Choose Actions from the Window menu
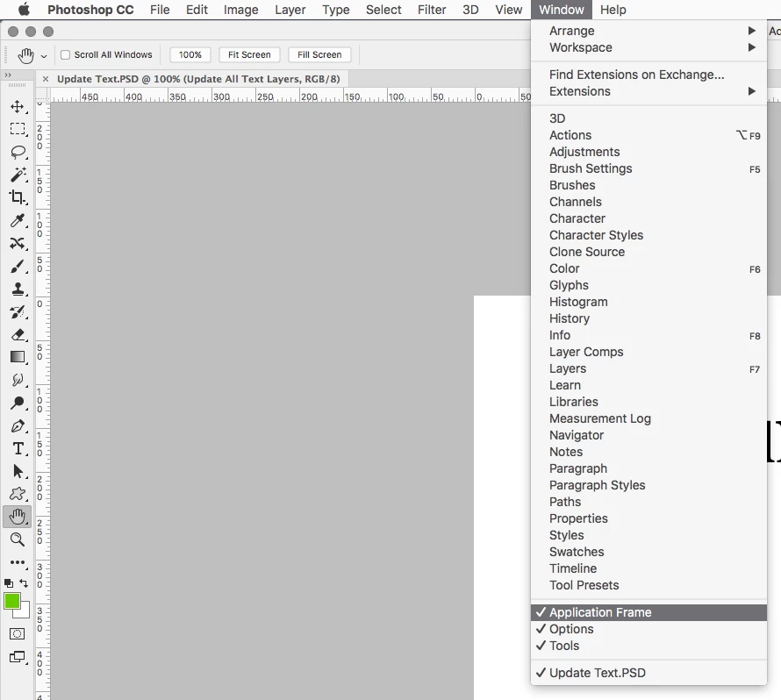Viewport: 781px width, 700px height. coord(648,135)
